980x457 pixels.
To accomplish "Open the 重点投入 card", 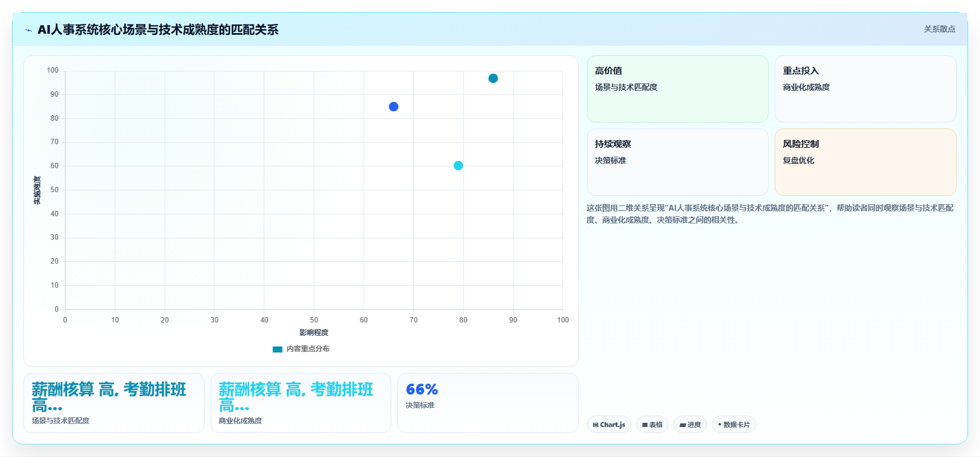I will click(865, 89).
